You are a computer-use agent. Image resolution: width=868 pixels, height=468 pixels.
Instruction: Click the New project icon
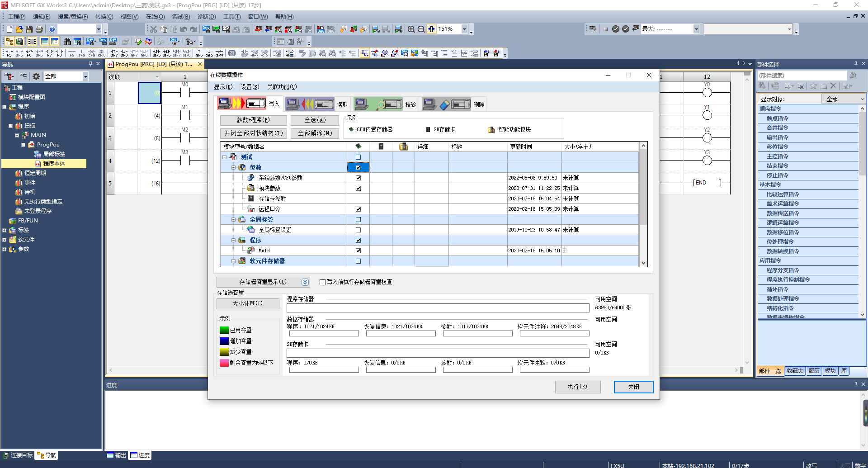[9, 29]
